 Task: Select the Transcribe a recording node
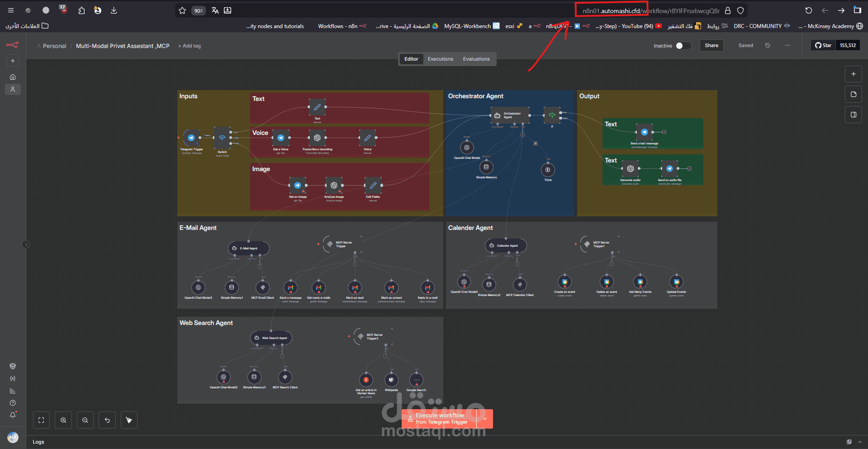click(317, 138)
